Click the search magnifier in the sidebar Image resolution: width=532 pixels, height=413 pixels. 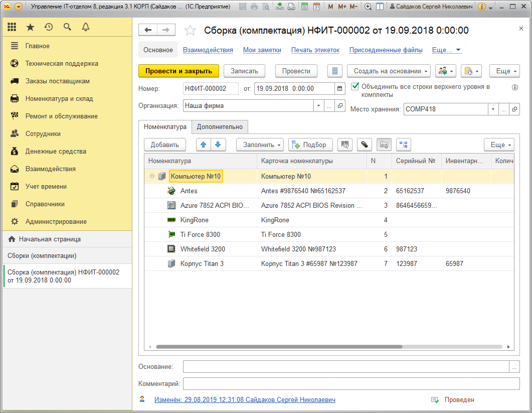tap(67, 27)
